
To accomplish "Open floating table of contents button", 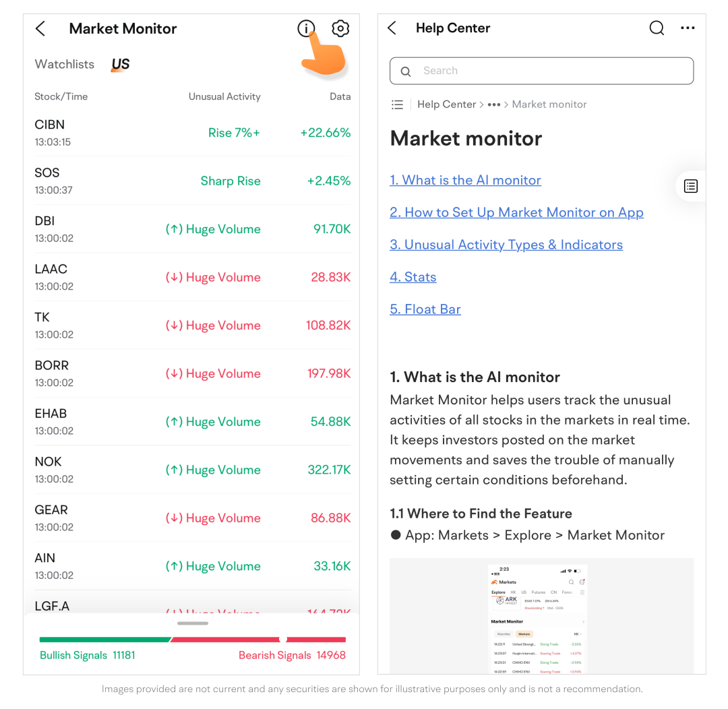I will (x=690, y=186).
